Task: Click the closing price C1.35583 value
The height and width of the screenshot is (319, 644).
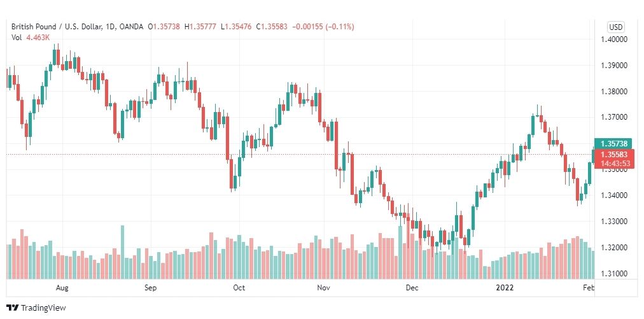Action: coord(272,27)
